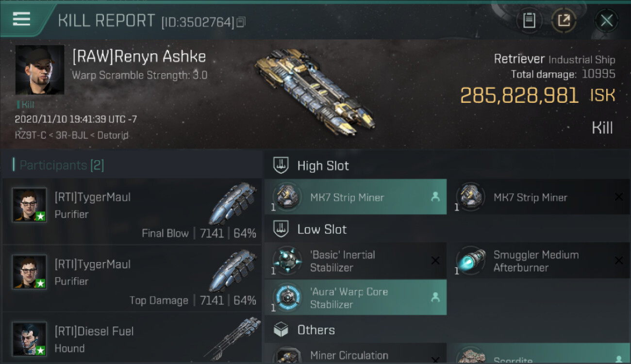Open 'Basic' Inertial Stabilizer module
This screenshot has height=364, width=631.
[356, 261]
